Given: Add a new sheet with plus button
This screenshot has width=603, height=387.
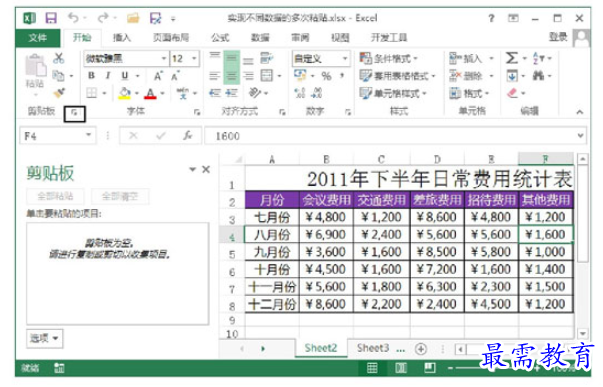Looking at the screenshot, I should [x=421, y=349].
